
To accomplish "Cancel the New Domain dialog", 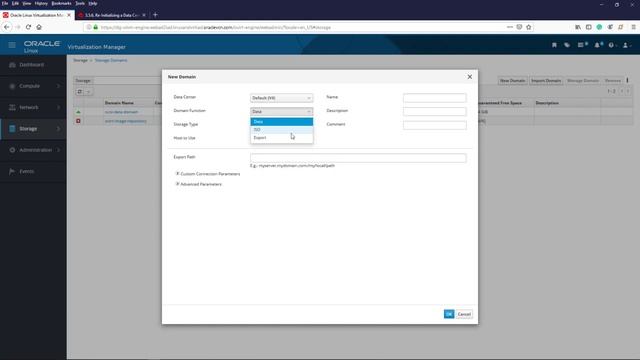I will pos(464,314).
